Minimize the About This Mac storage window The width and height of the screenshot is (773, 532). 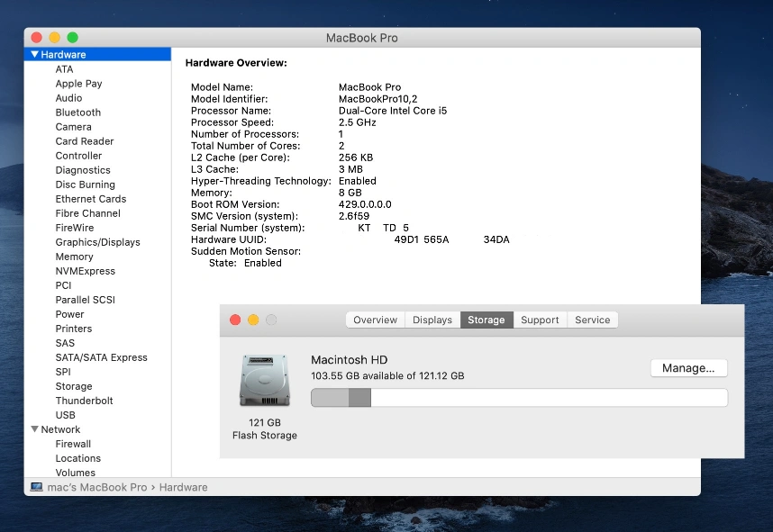[x=253, y=320]
